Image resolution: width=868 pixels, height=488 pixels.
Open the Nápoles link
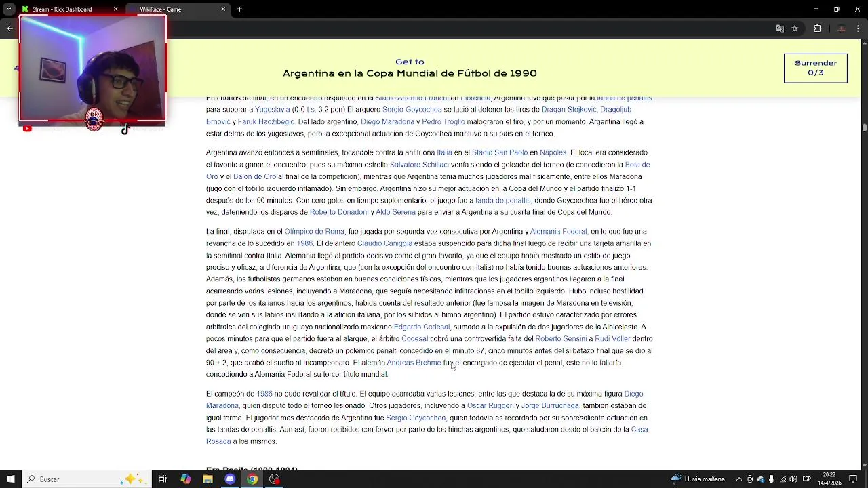point(553,153)
